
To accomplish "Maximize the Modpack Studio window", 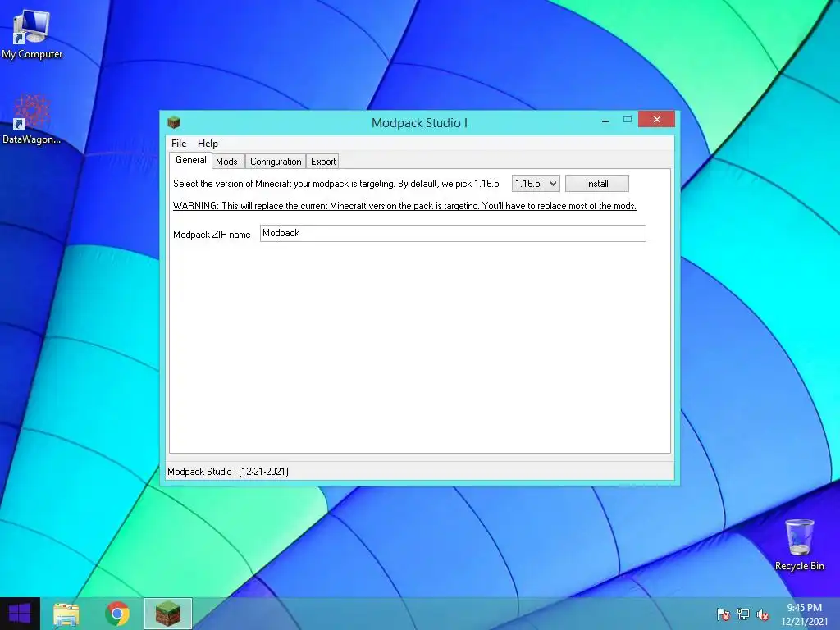I will click(628, 120).
